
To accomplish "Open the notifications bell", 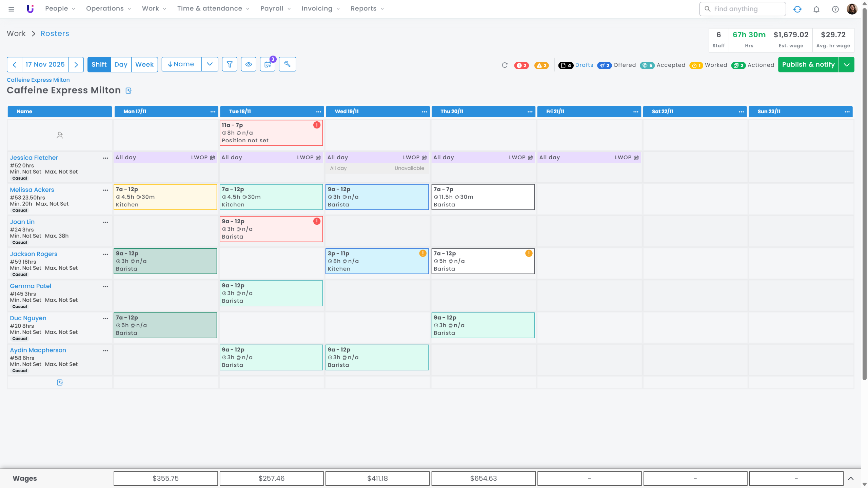I will [x=816, y=9].
